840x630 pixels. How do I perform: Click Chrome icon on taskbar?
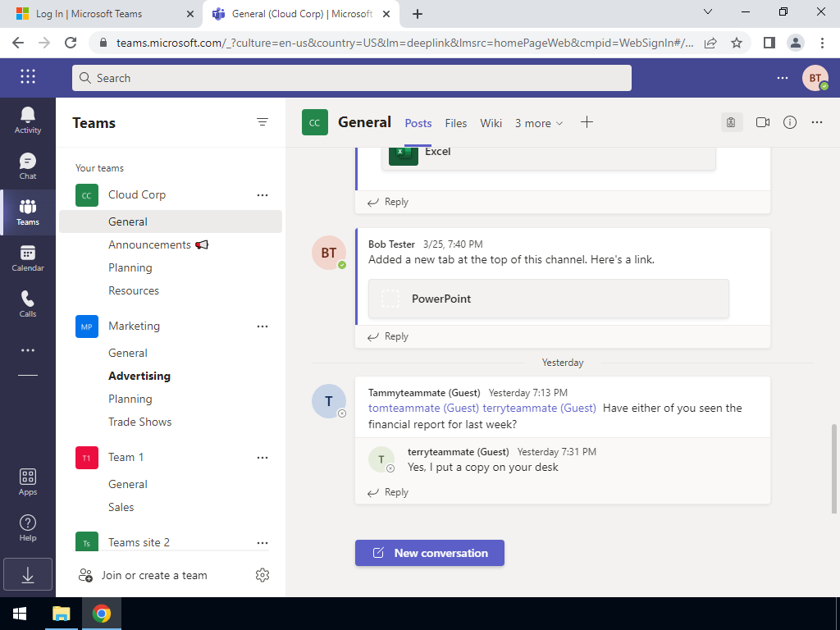[101, 614]
